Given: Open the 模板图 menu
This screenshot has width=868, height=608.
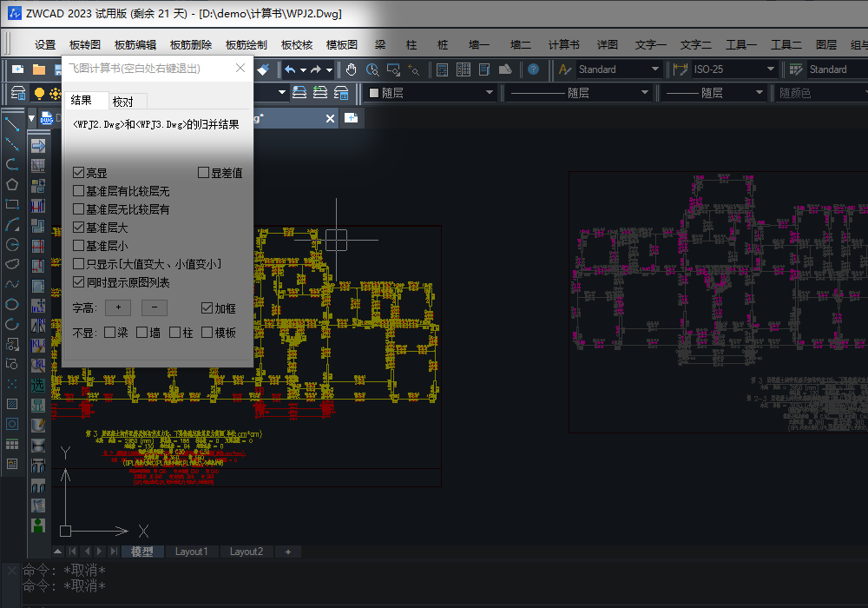Looking at the screenshot, I should click(342, 45).
